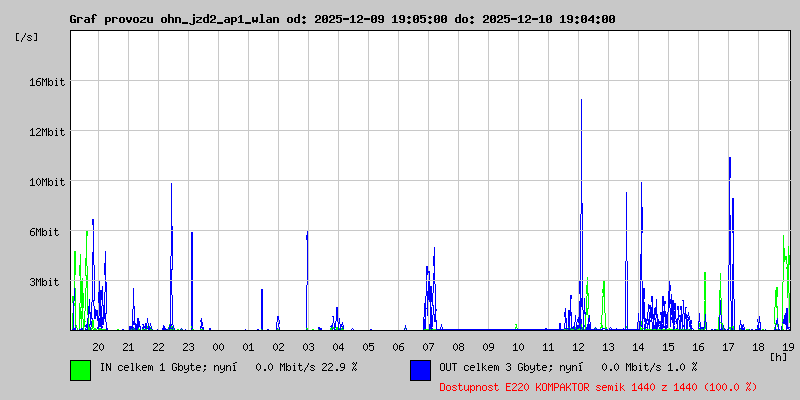Viewport: 800px width, 400px height.
Task: Click hour label 19 on x-axis
Action: coord(788,347)
